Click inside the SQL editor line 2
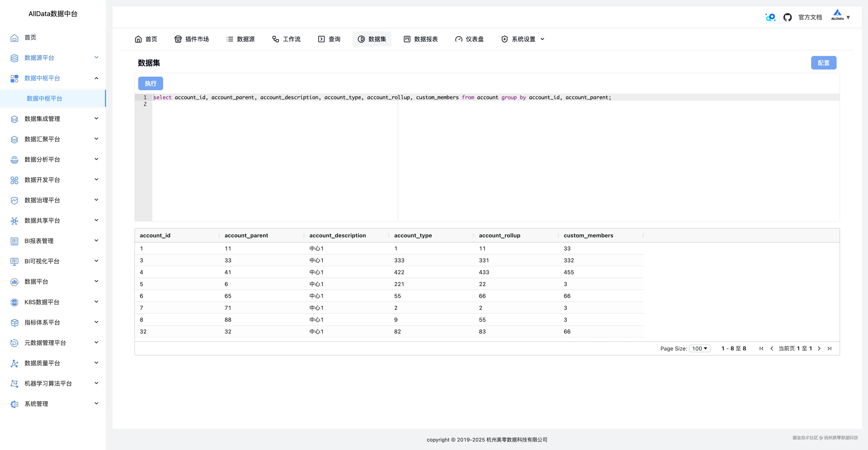 269,104
